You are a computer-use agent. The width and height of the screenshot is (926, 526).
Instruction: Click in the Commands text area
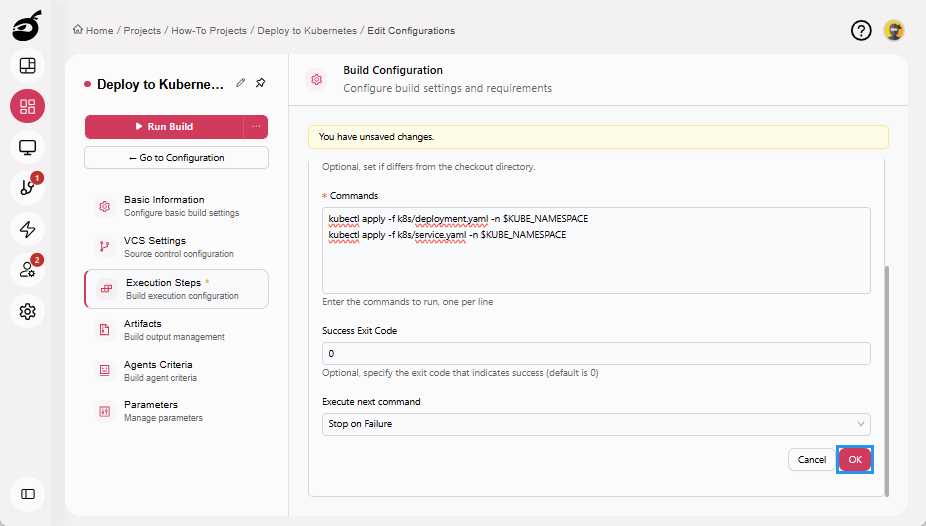596,250
